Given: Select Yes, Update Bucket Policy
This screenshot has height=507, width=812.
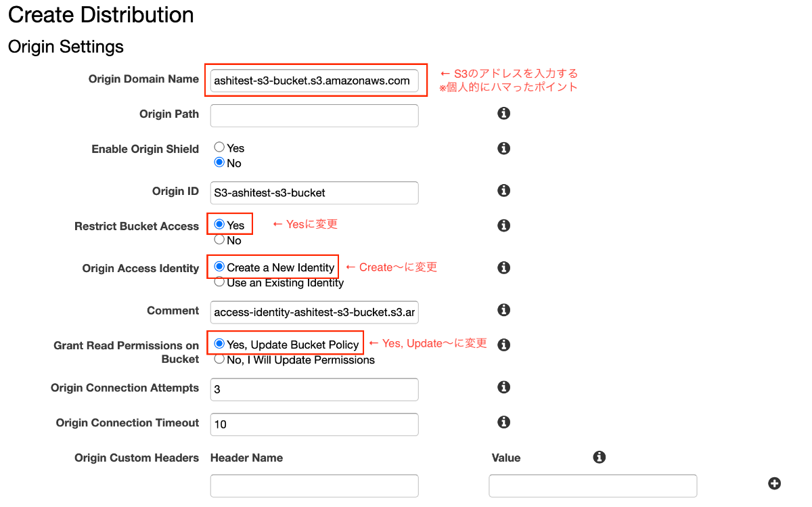Looking at the screenshot, I should coord(219,344).
